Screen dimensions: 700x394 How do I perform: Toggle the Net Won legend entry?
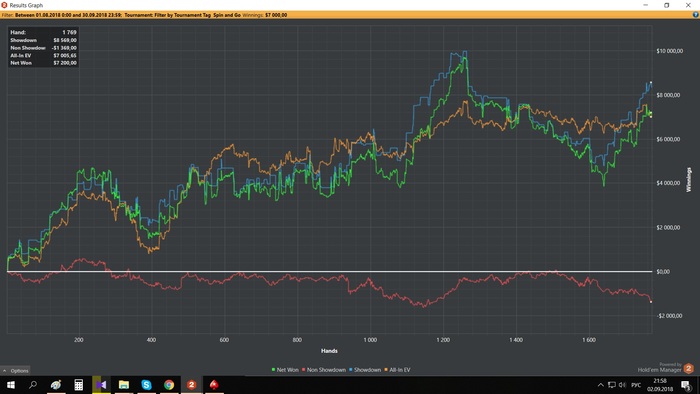(285, 369)
